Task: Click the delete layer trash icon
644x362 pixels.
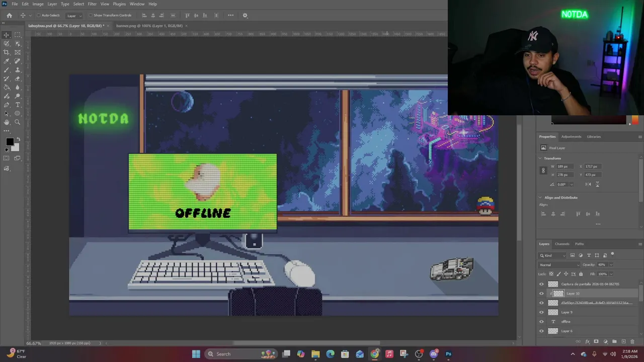Action: pos(632,341)
